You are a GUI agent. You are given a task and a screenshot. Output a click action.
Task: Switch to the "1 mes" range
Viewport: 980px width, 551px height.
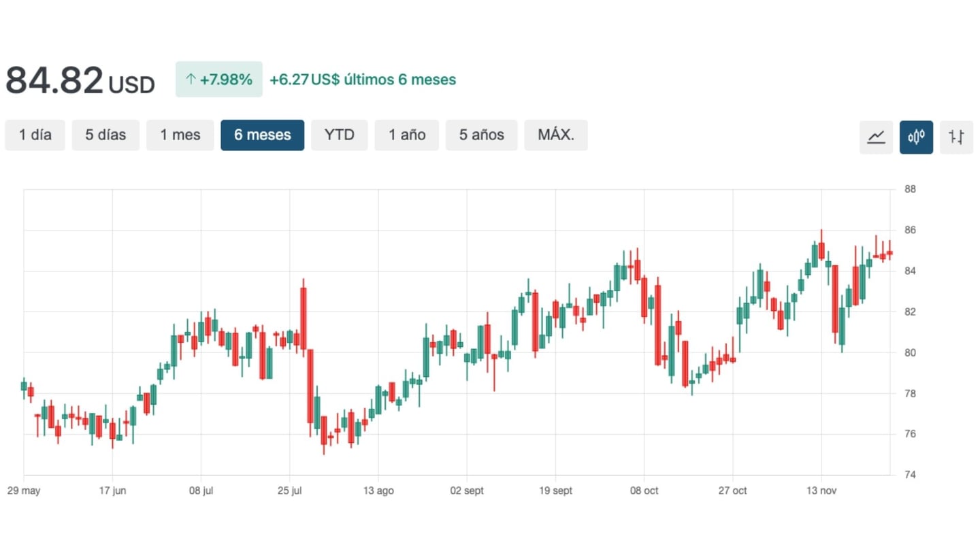click(x=180, y=135)
